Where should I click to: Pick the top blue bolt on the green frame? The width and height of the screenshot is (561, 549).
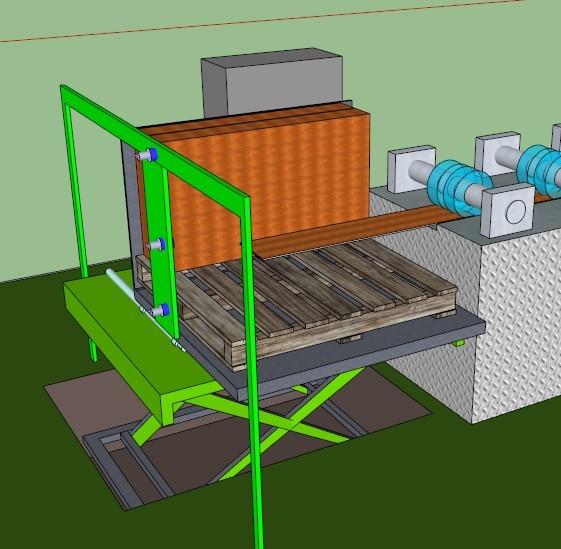(147, 155)
